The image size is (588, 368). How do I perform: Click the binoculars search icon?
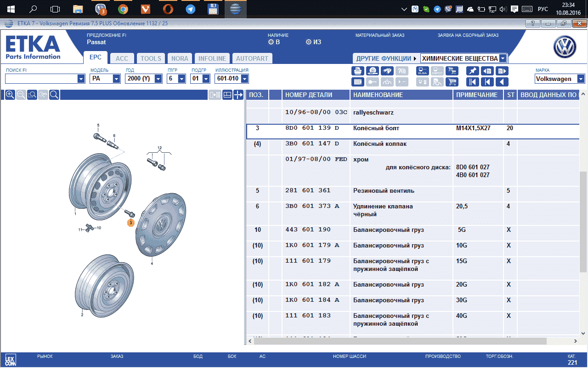click(388, 71)
